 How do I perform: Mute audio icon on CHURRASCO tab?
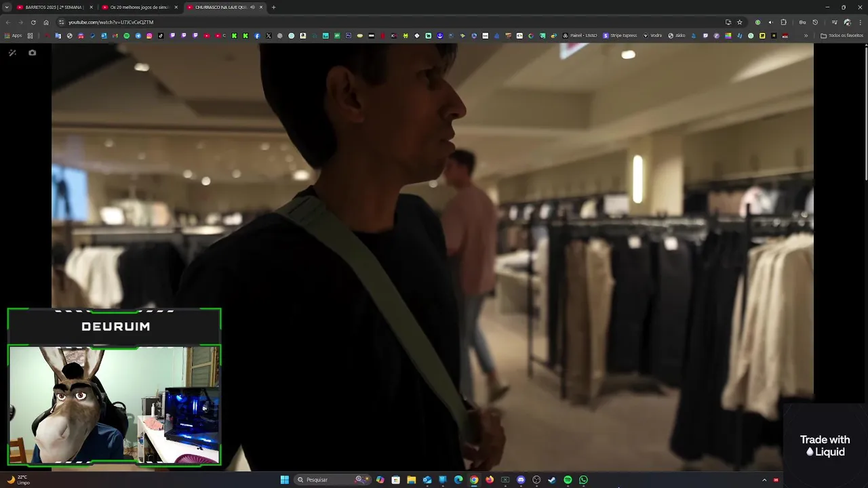click(x=252, y=7)
